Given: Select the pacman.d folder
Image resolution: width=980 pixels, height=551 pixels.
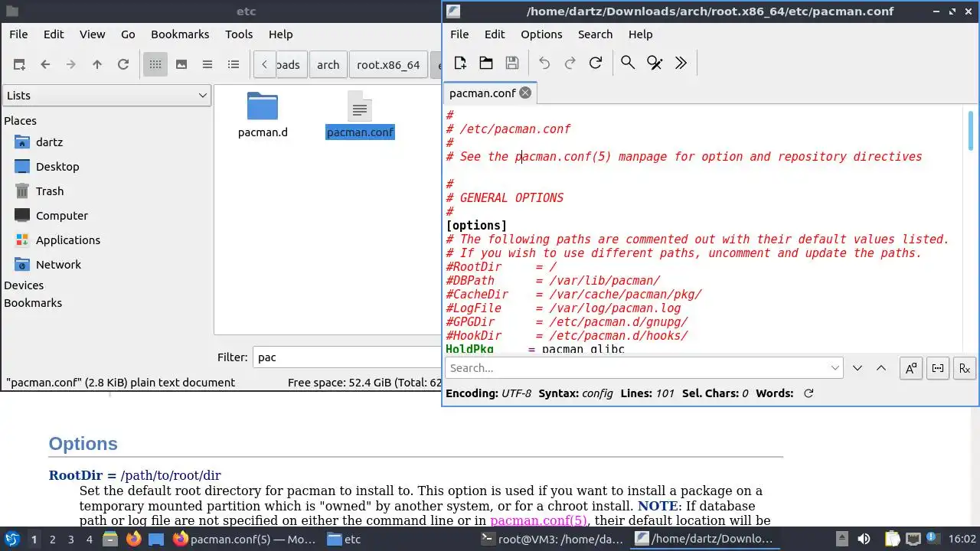Looking at the screenshot, I should (263, 115).
